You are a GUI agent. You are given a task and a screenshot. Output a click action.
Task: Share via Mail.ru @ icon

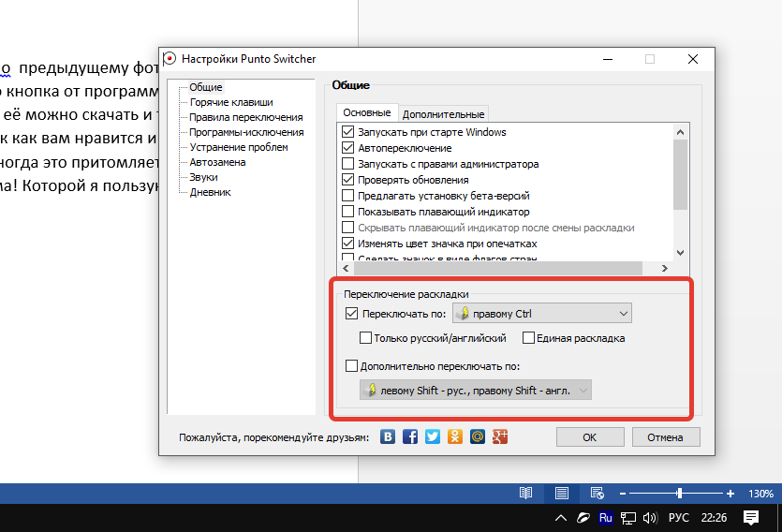point(478,436)
